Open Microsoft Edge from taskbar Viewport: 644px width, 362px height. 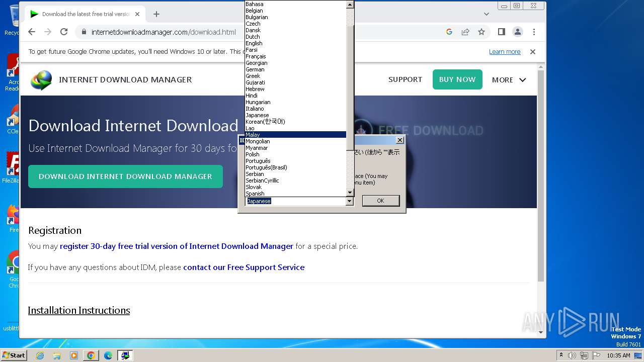(x=108, y=355)
